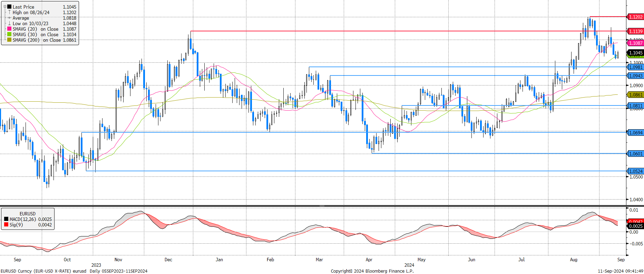Select 'SMAVG (20) on Close' legend label
The height and width of the screenshot is (274, 644).
click(36, 29)
